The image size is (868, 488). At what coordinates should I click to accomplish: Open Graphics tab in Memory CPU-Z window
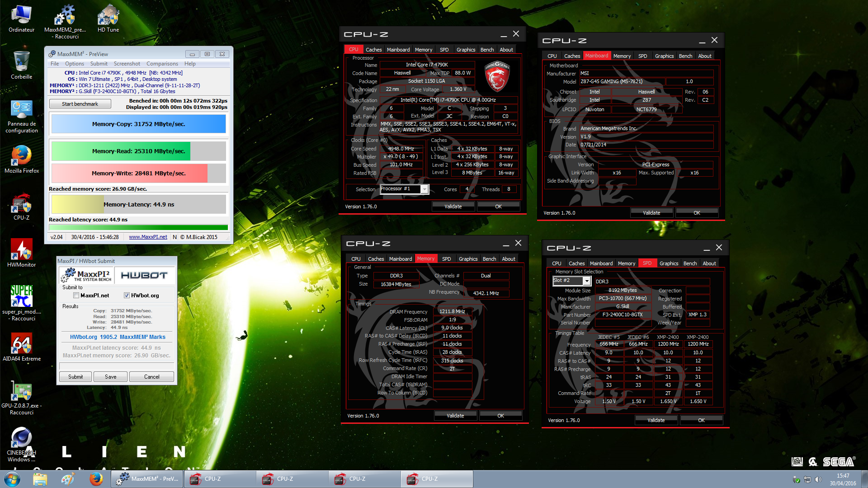pyautogui.click(x=468, y=259)
